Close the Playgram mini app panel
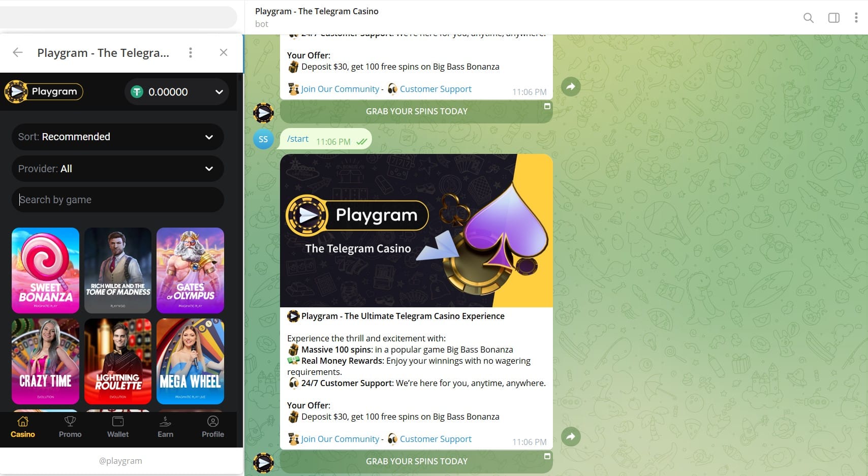The width and height of the screenshot is (868, 476). 224,52
